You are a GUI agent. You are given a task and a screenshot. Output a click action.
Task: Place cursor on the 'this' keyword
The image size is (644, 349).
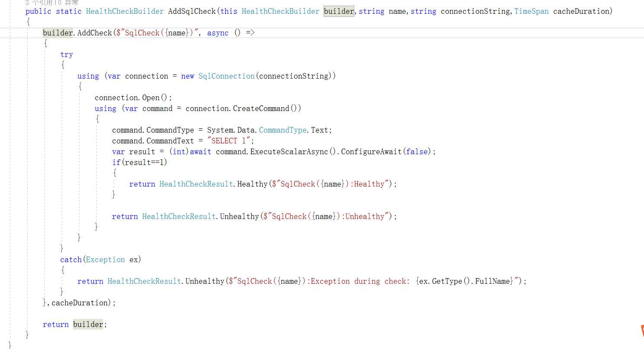click(x=229, y=11)
